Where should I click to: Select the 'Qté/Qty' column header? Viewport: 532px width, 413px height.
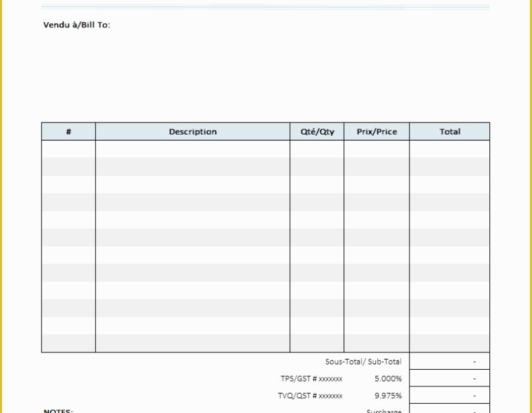pos(317,132)
